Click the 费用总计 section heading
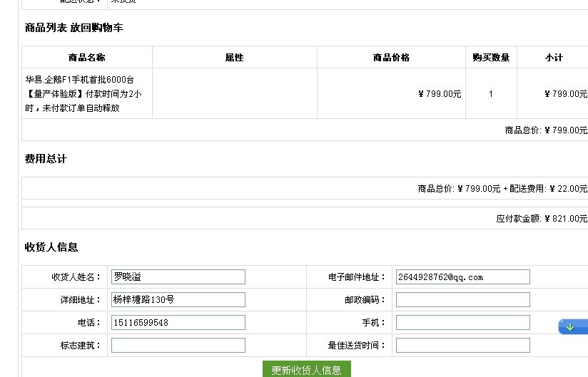 (46, 159)
